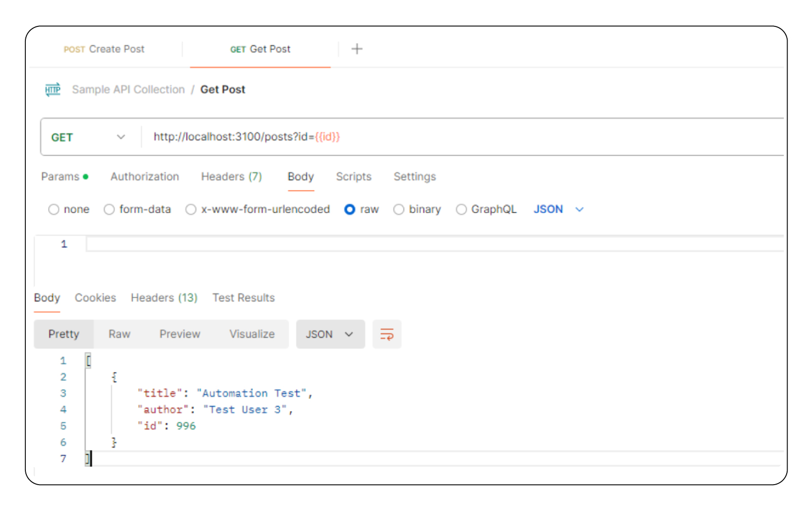Select the raw body type
812x510 pixels.
click(x=350, y=209)
